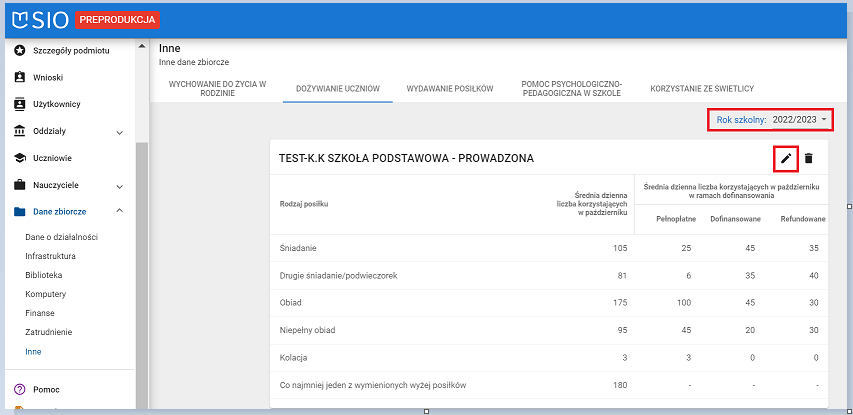This screenshot has height=415, width=853.
Task: Expand the Oddziały menu chevron
Action: click(x=120, y=132)
